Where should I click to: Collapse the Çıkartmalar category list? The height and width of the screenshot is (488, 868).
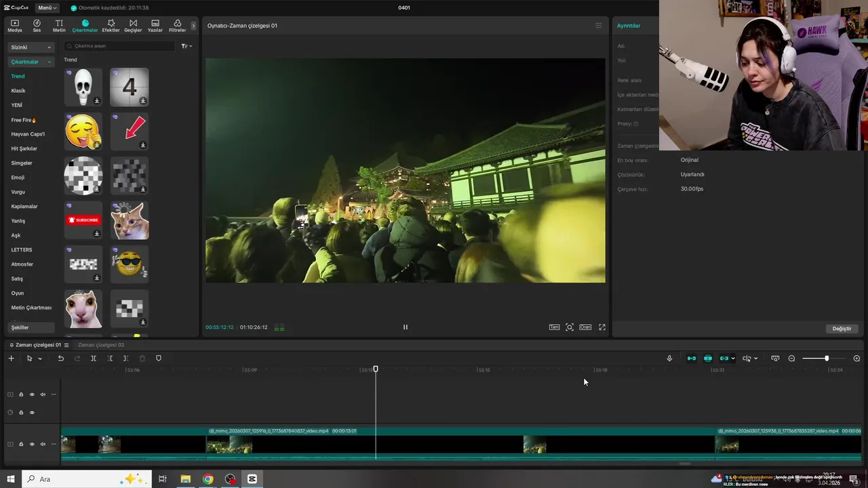tap(31, 62)
